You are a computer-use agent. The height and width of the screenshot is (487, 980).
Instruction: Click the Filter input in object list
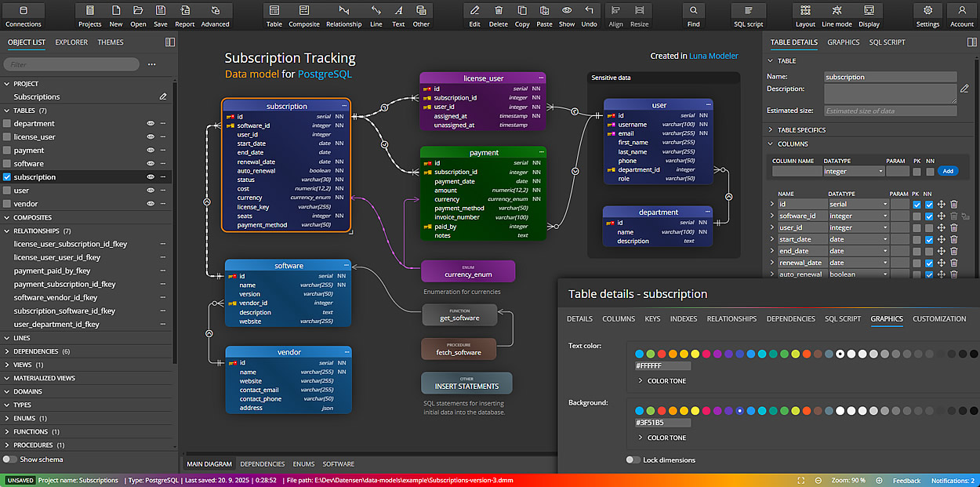71,64
